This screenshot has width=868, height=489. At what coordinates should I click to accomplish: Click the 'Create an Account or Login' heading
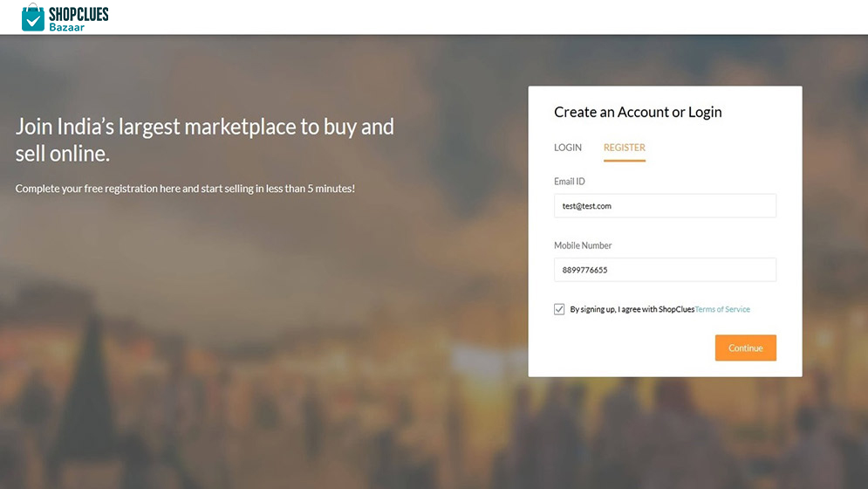coord(638,112)
